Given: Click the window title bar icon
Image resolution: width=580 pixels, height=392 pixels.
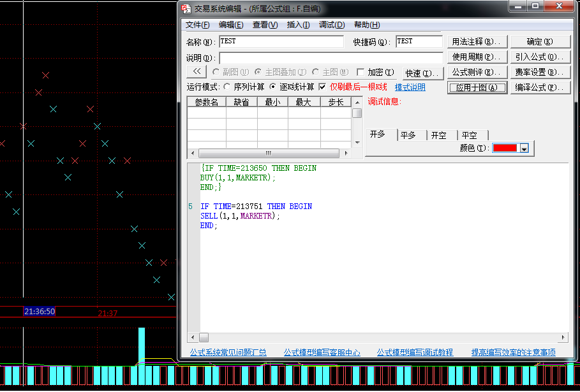Looking at the screenshot, I should pos(186,8).
